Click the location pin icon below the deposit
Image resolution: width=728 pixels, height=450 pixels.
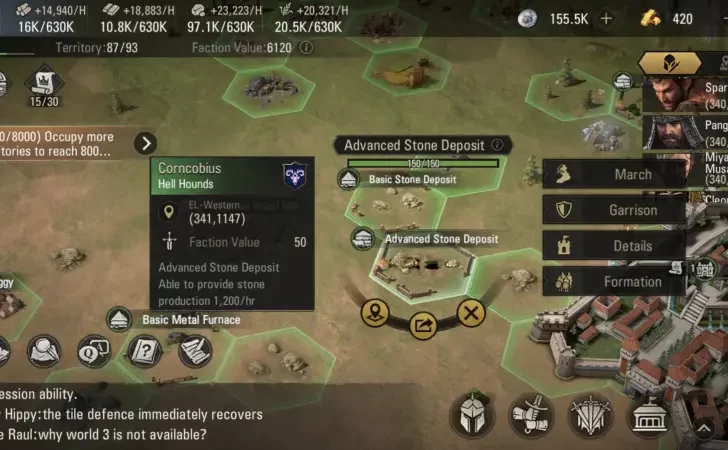point(375,313)
